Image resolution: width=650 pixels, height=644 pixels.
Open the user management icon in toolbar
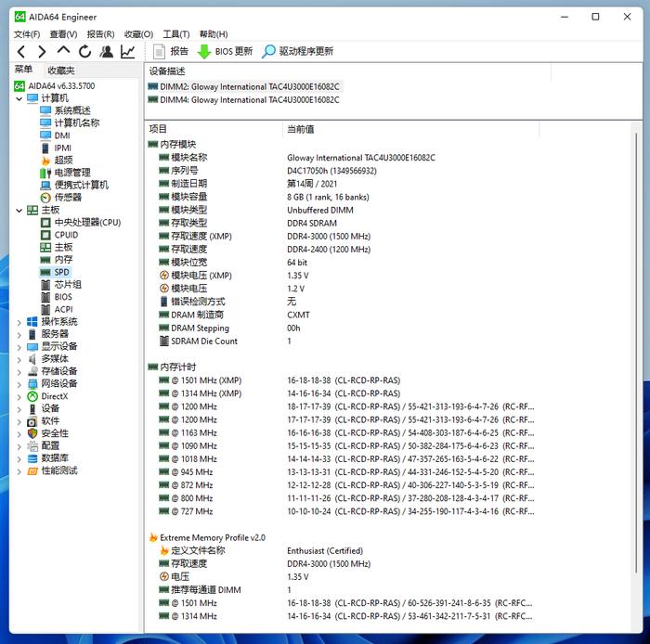click(x=107, y=51)
